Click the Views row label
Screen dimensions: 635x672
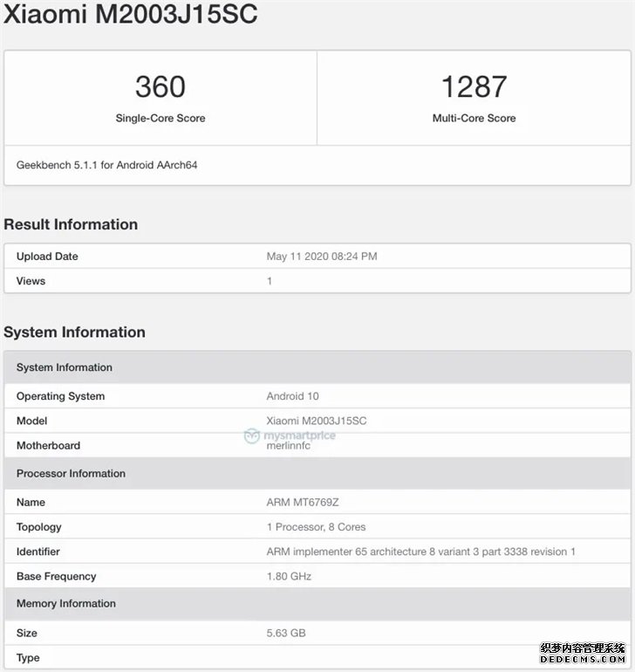31,281
